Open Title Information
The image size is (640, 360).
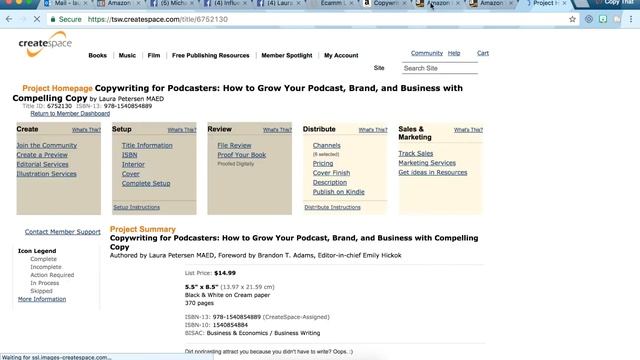tap(147, 145)
